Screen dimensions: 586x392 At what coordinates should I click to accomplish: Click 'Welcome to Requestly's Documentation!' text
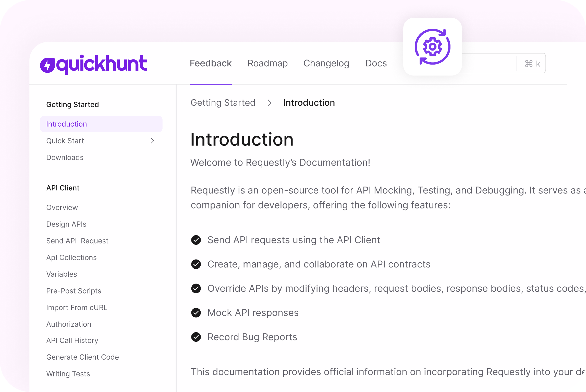pos(280,163)
